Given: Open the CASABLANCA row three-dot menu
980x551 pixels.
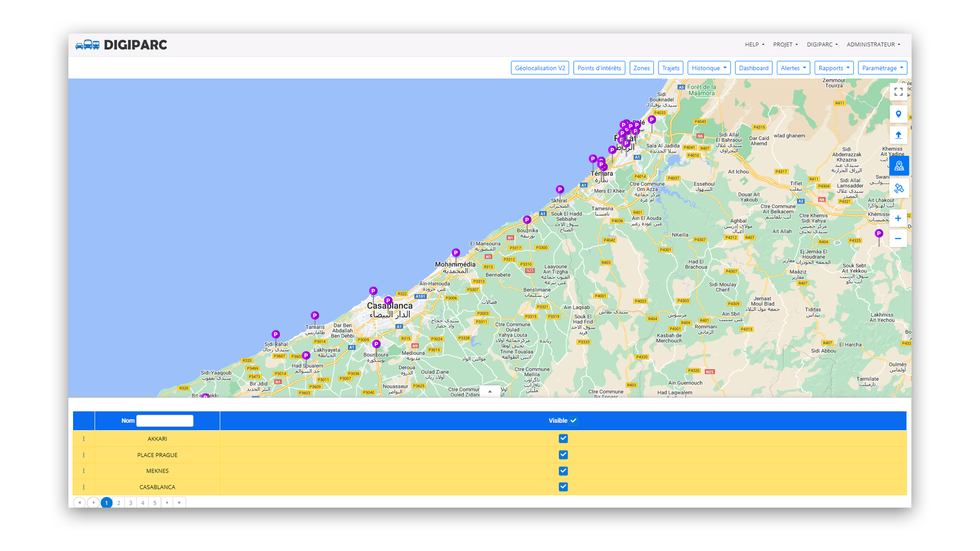Looking at the screenshot, I should tap(84, 487).
